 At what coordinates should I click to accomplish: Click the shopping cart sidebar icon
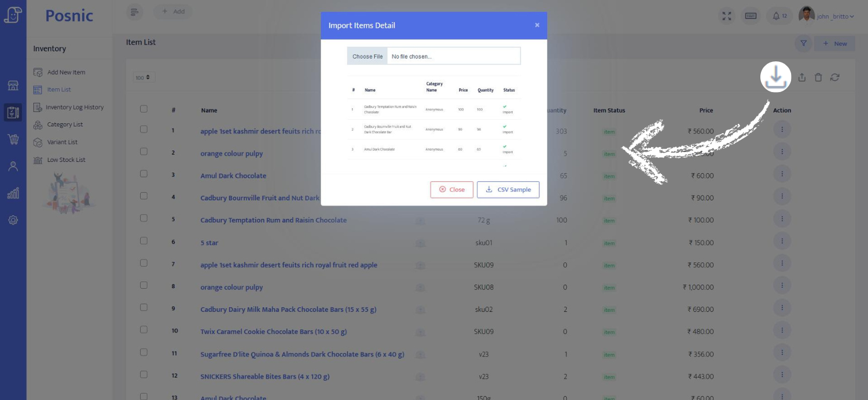[x=13, y=140]
